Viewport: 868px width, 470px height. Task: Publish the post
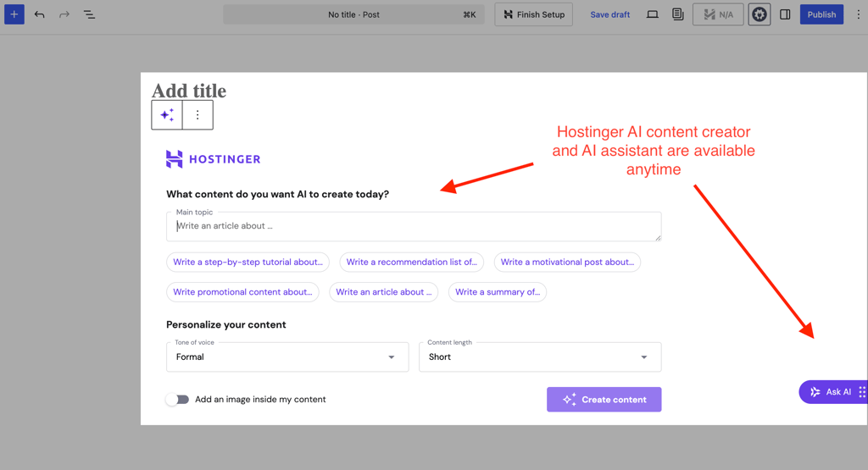pos(821,14)
